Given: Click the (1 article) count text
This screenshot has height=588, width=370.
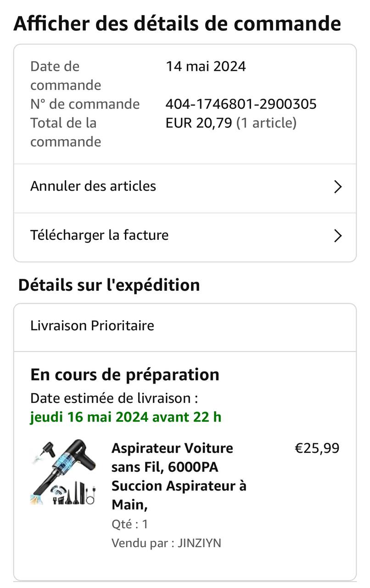Looking at the screenshot, I should [x=266, y=123].
